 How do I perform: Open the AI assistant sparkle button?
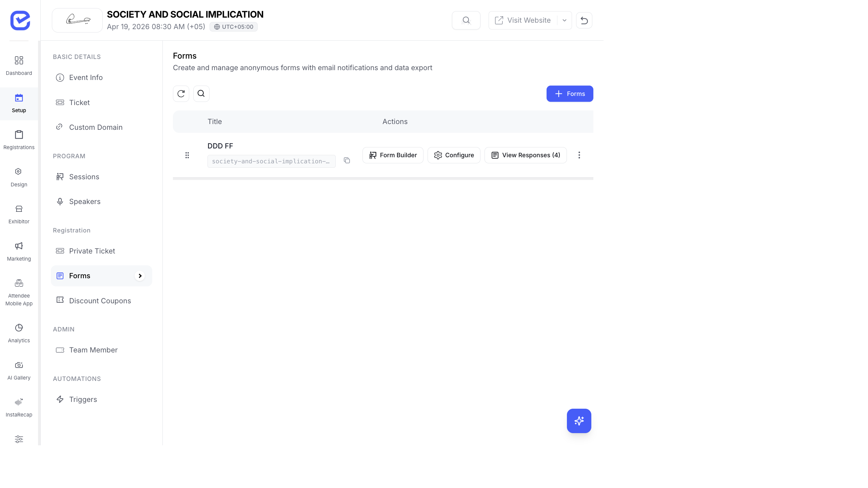tap(579, 421)
